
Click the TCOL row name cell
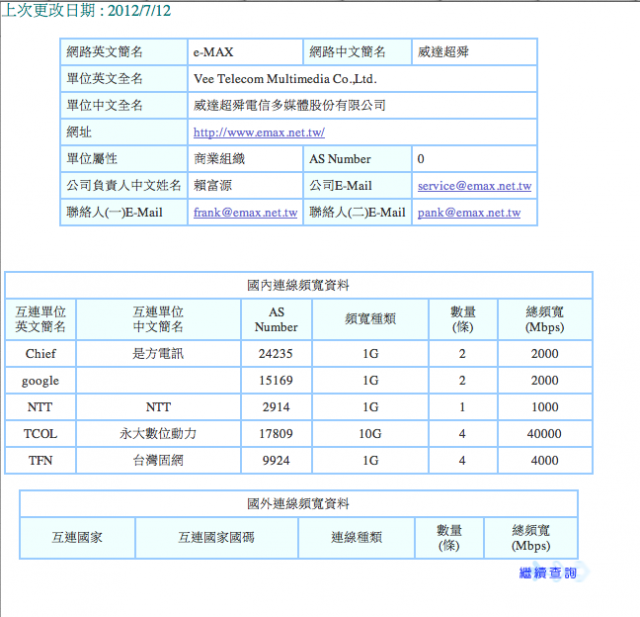click(40, 433)
